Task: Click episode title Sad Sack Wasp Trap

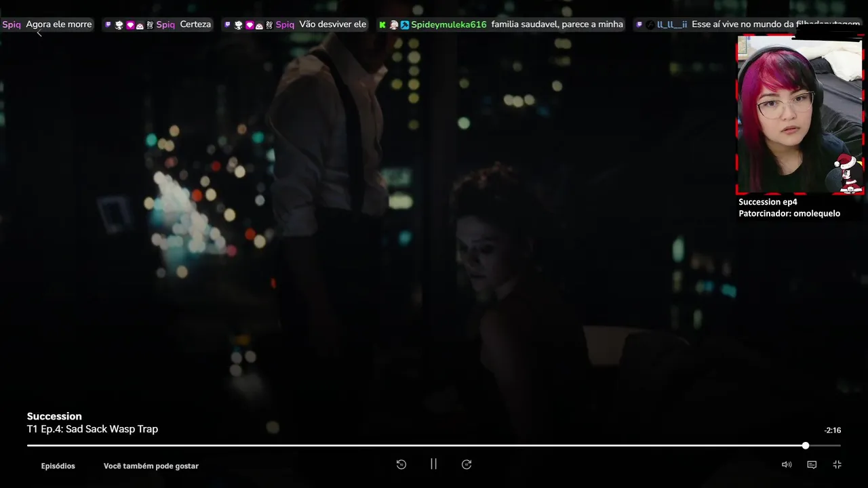Action: [112, 429]
